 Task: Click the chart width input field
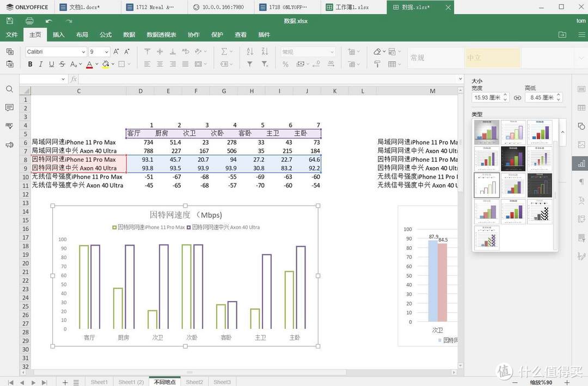click(x=487, y=97)
